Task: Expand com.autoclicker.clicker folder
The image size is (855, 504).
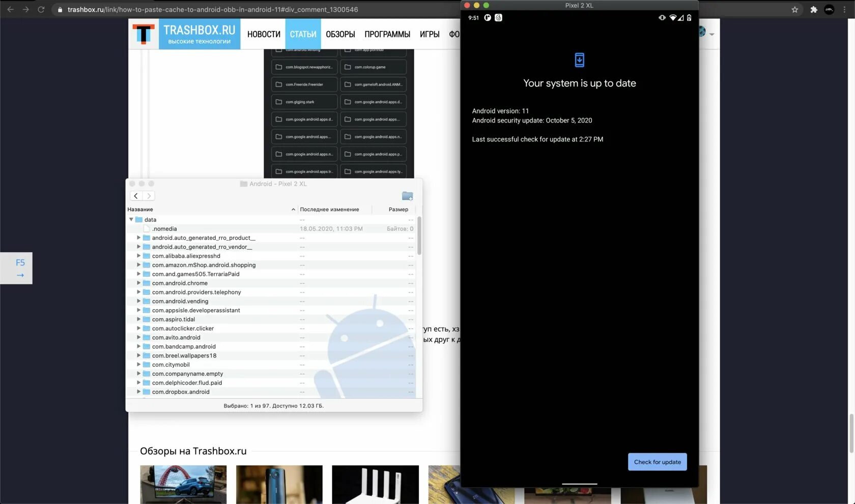Action: pos(138,329)
